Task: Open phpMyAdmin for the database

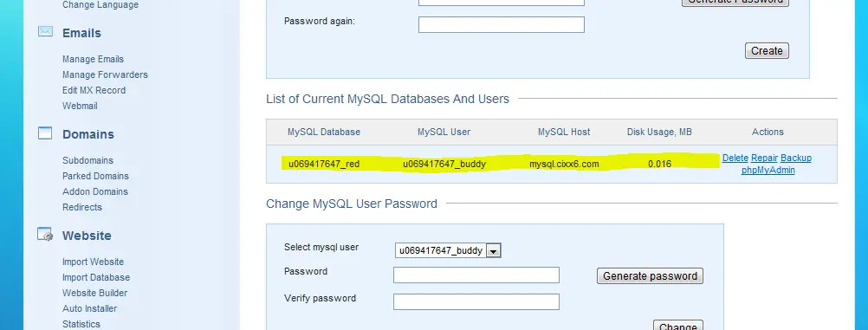Action: pos(768,170)
